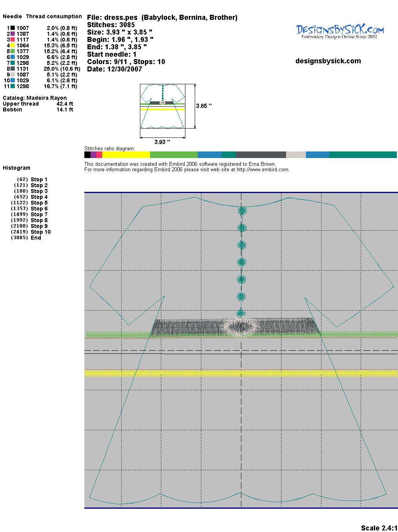Screen dimensions: 398x532
Task: Select Stop 1 in the histogram list
Action: coord(39,179)
